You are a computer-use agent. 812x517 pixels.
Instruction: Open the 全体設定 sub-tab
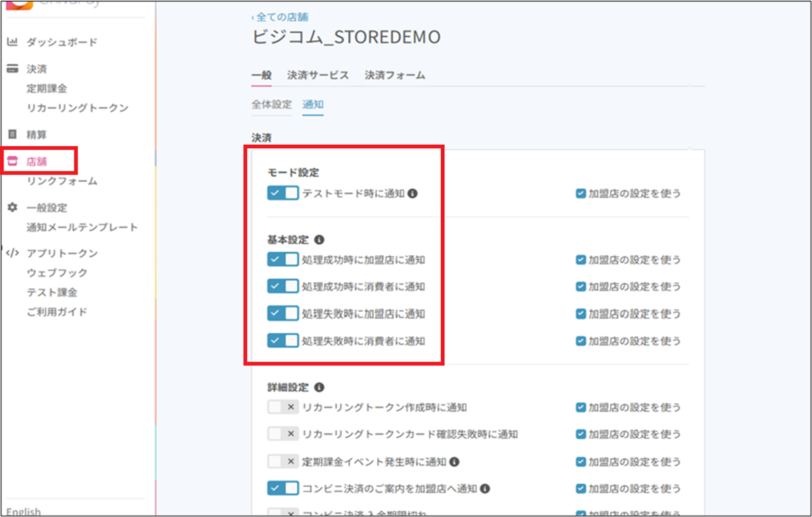(272, 105)
